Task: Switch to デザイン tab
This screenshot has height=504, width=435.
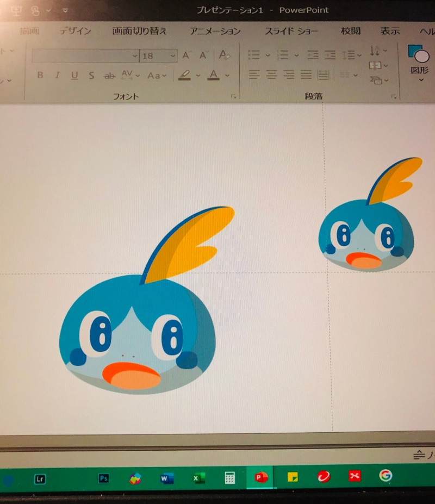Action: (x=75, y=31)
